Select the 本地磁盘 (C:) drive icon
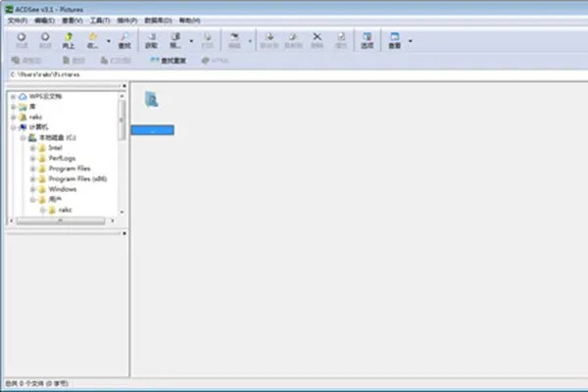This screenshot has width=588, height=392. click(x=32, y=137)
